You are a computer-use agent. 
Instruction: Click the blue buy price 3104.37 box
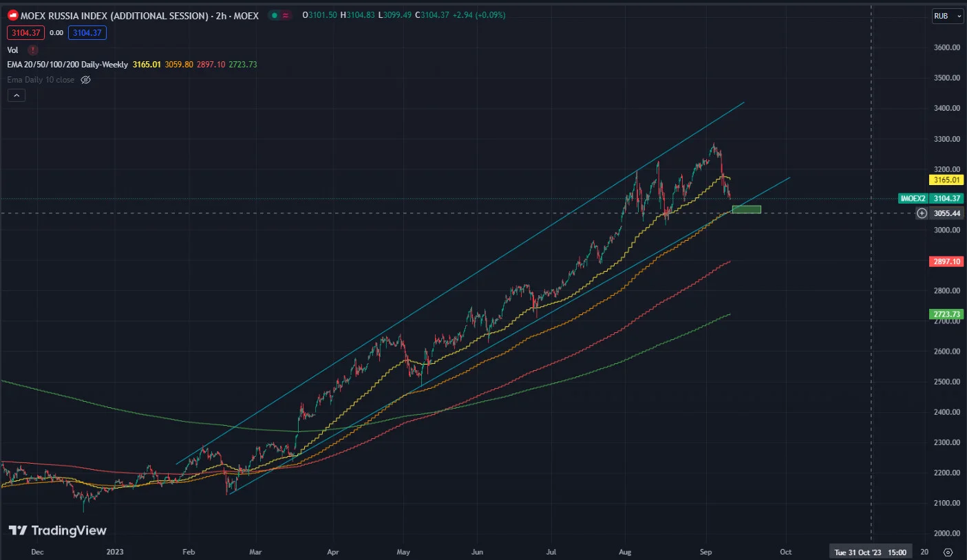click(x=87, y=32)
